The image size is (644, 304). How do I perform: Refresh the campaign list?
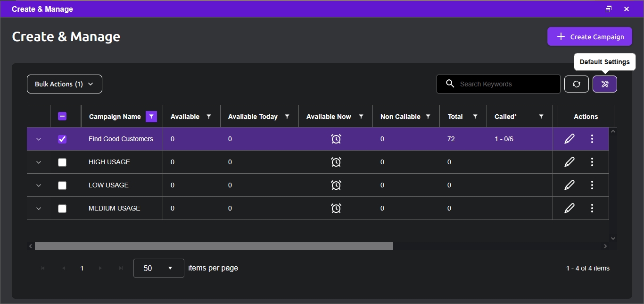coord(576,84)
